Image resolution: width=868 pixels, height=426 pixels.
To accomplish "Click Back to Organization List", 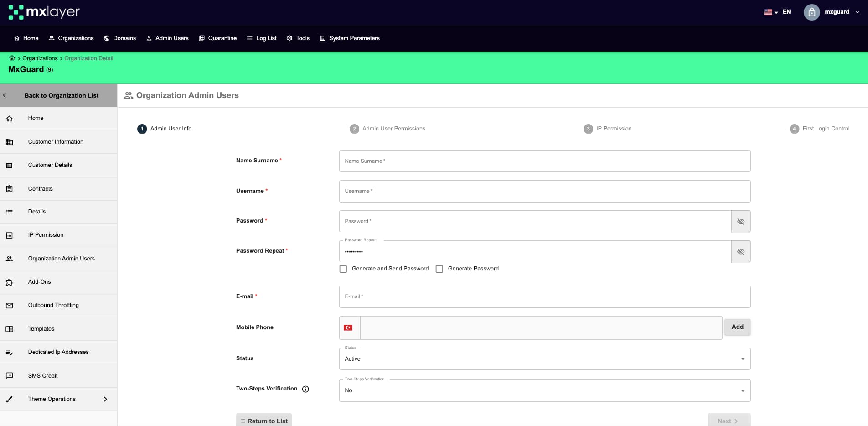I will point(58,95).
